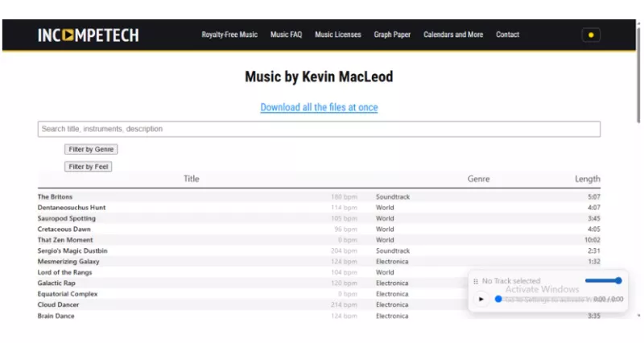This screenshot has width=644, height=343.
Task: Open Music FAQ page
Action: click(x=286, y=35)
